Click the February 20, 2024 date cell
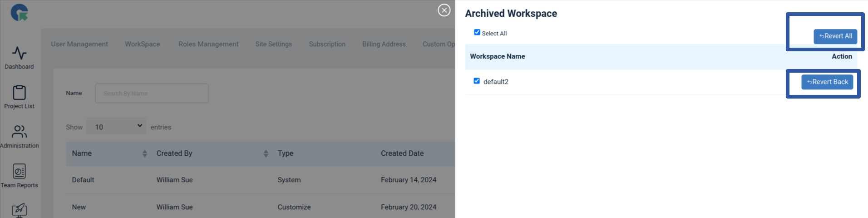This screenshot has width=868, height=218. pyautogui.click(x=409, y=207)
